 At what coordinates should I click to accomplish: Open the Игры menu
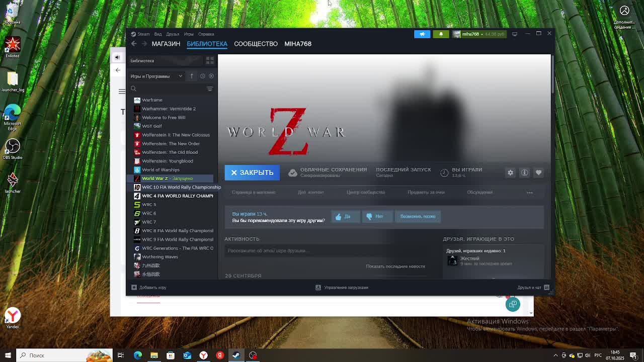(x=189, y=34)
